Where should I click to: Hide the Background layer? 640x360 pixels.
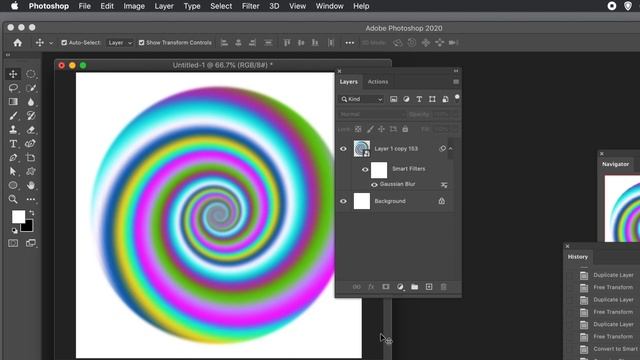(343, 201)
